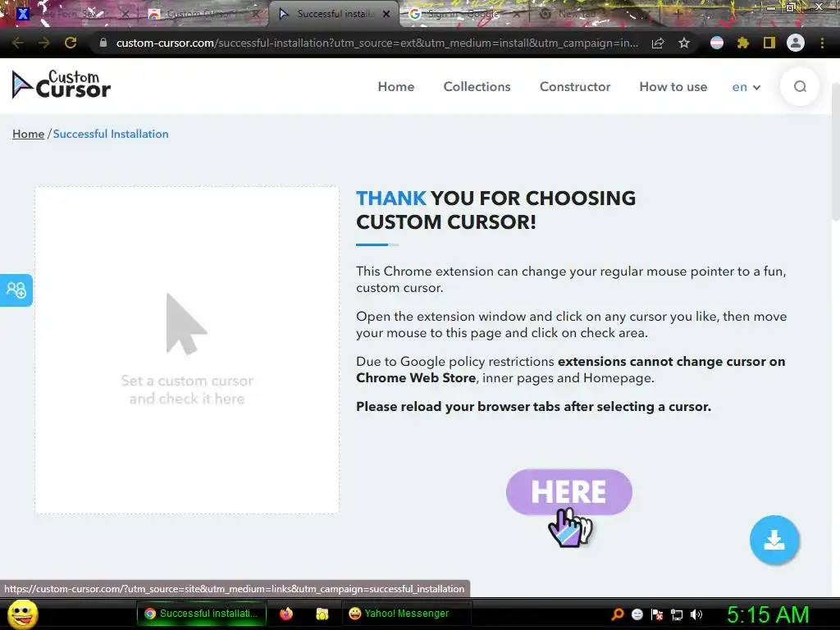Click the orange search tray icon
The width and height of the screenshot is (840, 630).
pos(618,614)
